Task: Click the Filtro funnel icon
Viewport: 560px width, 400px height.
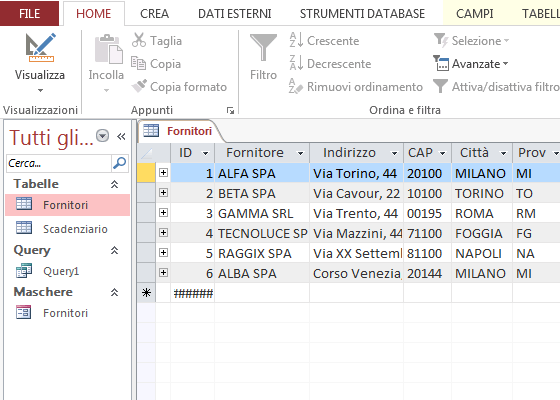Action: click(263, 48)
